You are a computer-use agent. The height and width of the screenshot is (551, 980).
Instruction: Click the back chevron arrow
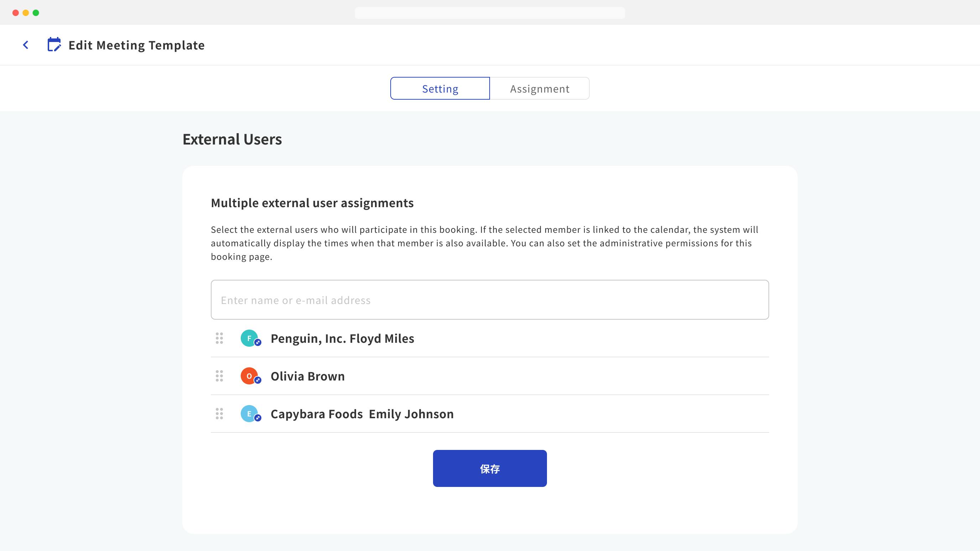26,45
